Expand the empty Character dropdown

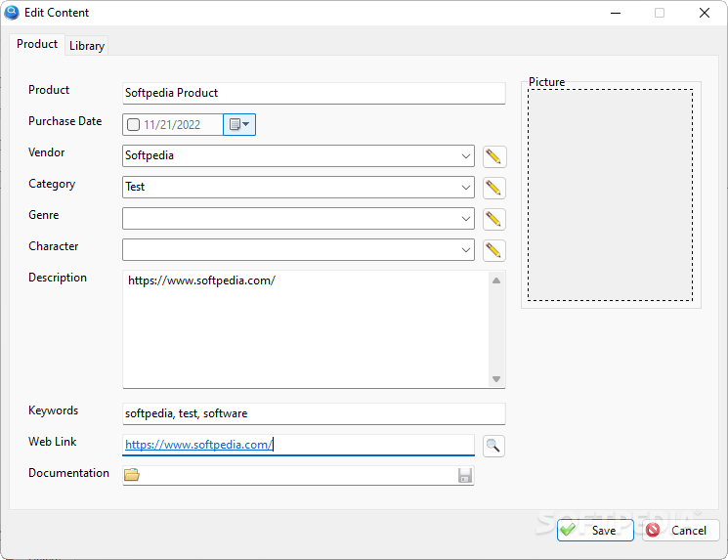pos(466,250)
